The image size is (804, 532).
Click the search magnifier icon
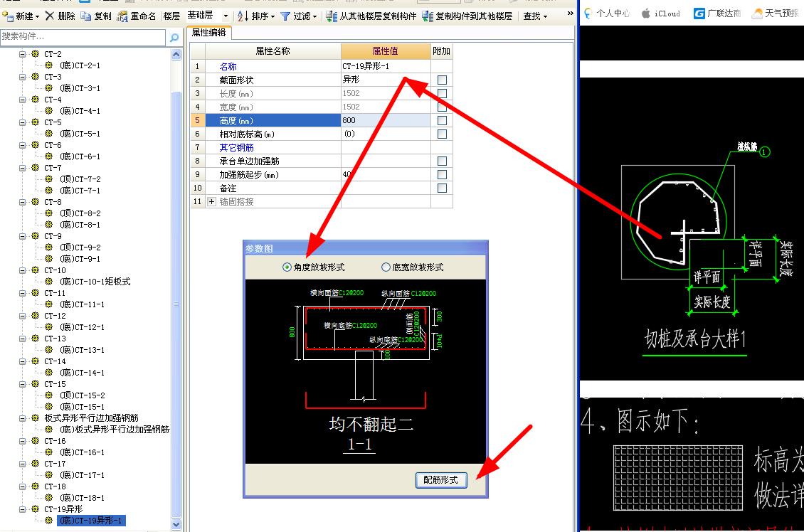pyautogui.click(x=174, y=37)
